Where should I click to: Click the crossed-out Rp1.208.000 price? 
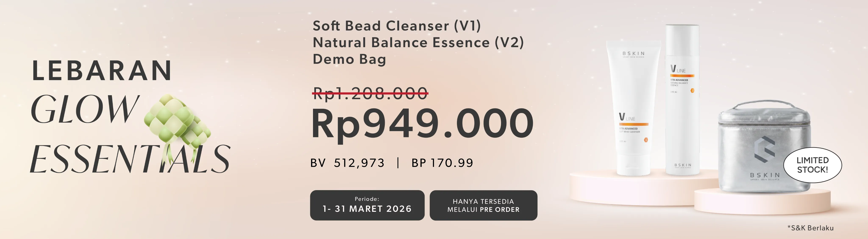(370, 93)
